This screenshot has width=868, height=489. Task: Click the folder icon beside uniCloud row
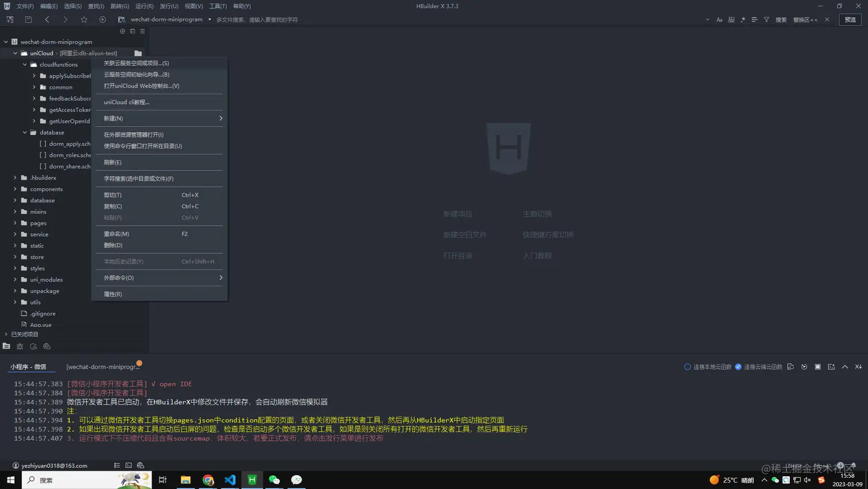(138, 53)
